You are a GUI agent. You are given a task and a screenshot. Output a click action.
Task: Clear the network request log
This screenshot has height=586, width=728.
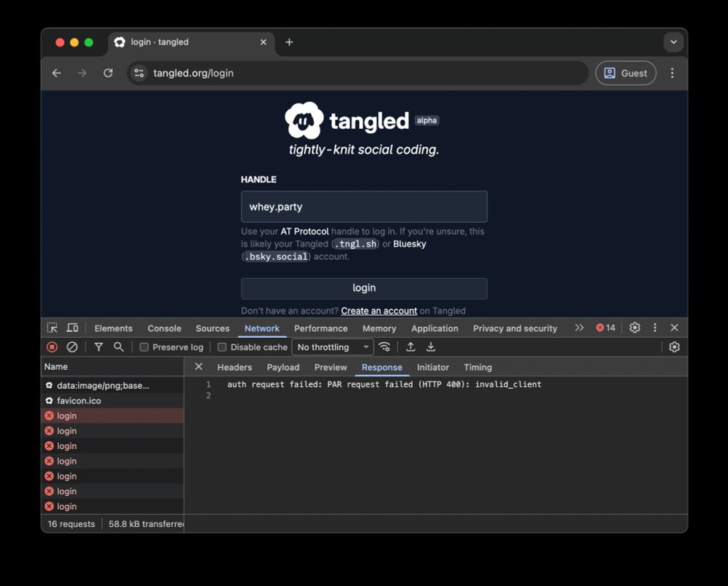pyautogui.click(x=72, y=347)
